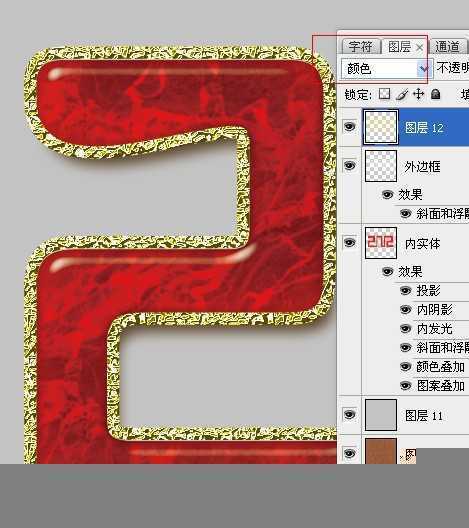Image resolution: width=469 pixels, height=528 pixels.
Task: Click the 图案叠加 effect entry
Action: click(441, 386)
